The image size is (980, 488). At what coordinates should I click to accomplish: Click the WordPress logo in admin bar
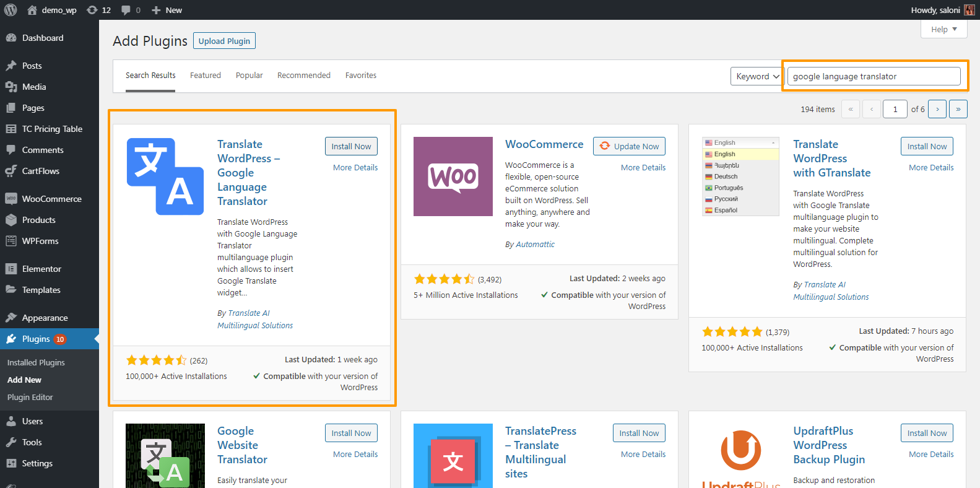11,10
